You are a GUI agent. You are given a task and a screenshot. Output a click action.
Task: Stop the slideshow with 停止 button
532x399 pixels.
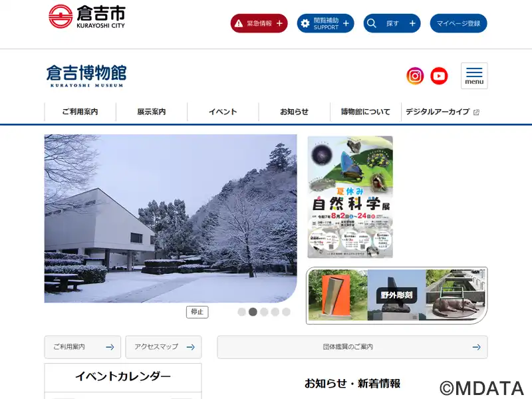tap(197, 312)
